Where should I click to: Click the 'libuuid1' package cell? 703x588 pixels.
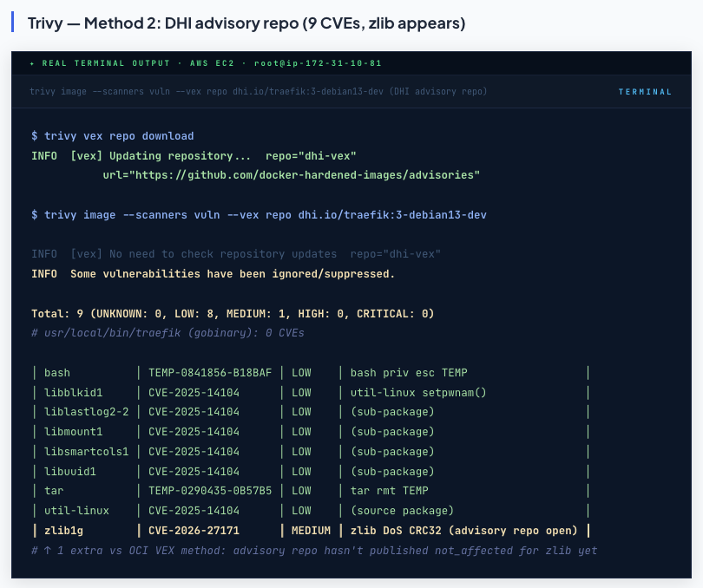point(70,472)
